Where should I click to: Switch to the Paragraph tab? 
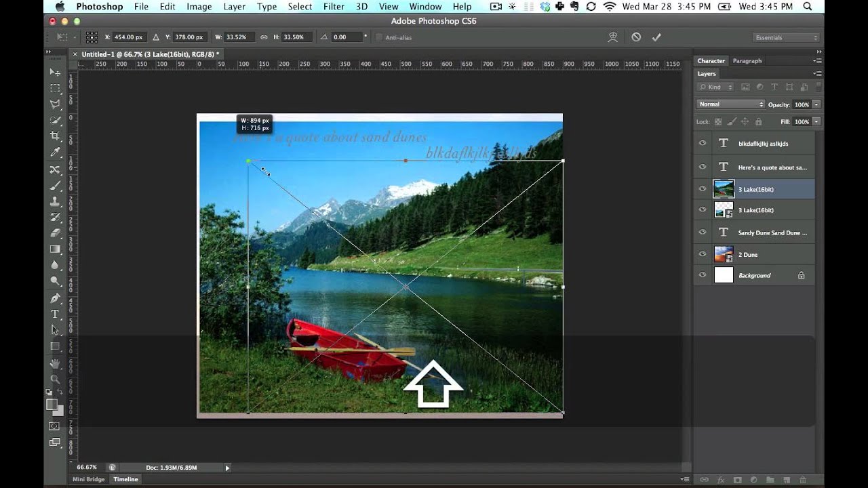(747, 61)
